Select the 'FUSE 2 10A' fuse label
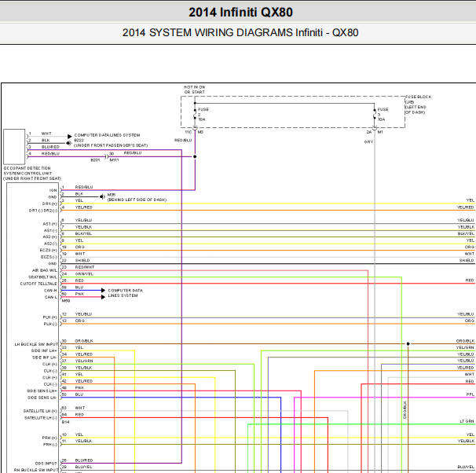Image resolution: width=476 pixels, height=473 pixels. point(203,115)
